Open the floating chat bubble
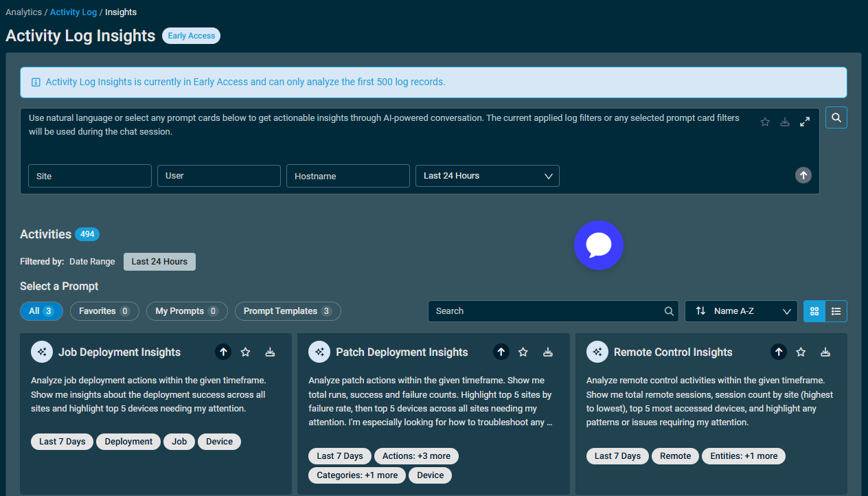 pos(599,245)
